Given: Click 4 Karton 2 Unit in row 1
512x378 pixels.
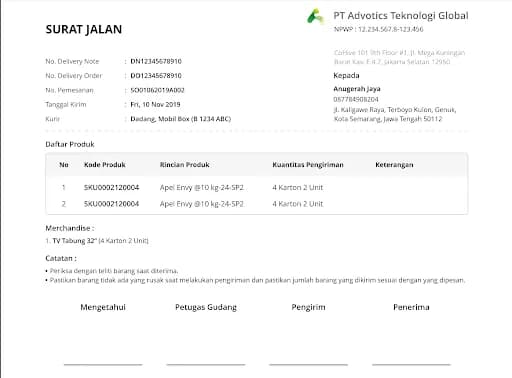Looking at the screenshot, I should click(298, 188).
